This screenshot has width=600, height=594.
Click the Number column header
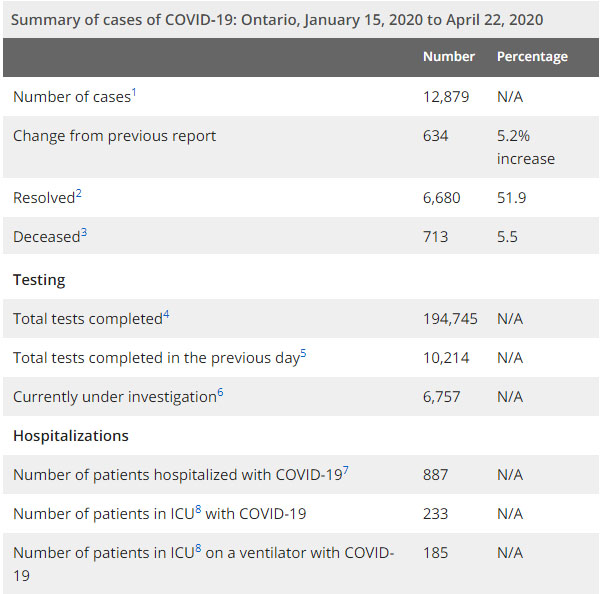click(x=448, y=57)
